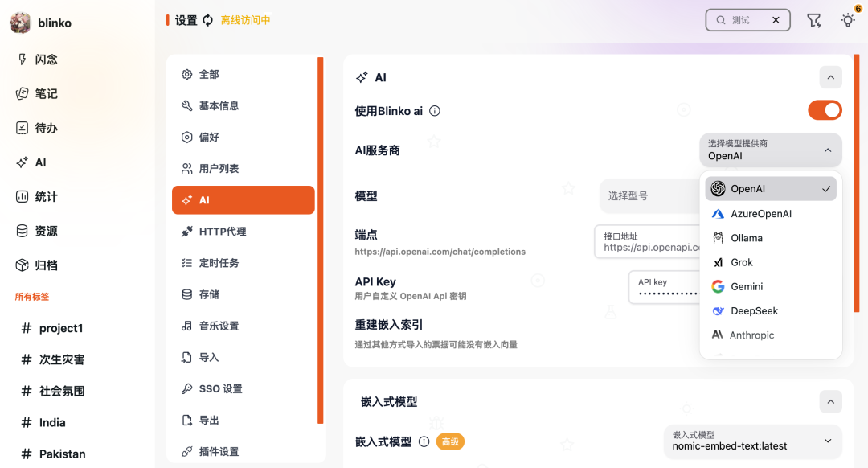Screen dimensions: 868x468
Task: Click the 高级 advanced badge
Action: click(450, 441)
